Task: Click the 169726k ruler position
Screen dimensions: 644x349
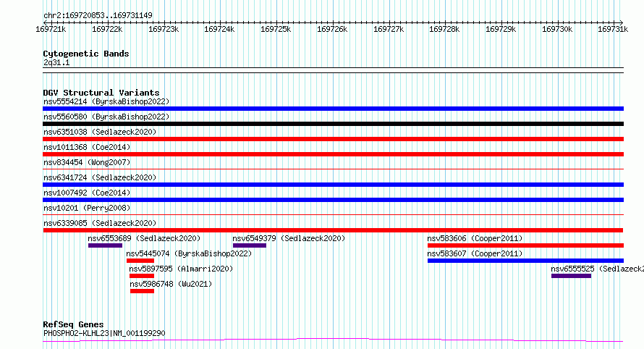Action: click(332, 29)
